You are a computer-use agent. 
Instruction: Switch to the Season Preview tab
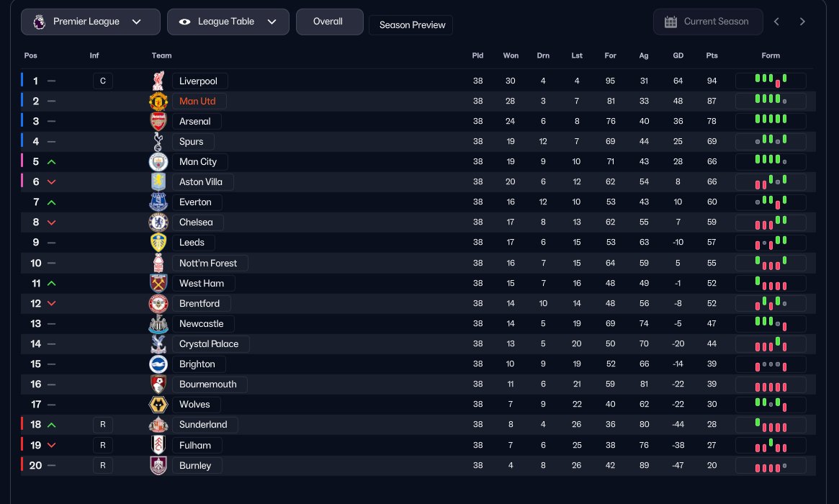(411, 25)
